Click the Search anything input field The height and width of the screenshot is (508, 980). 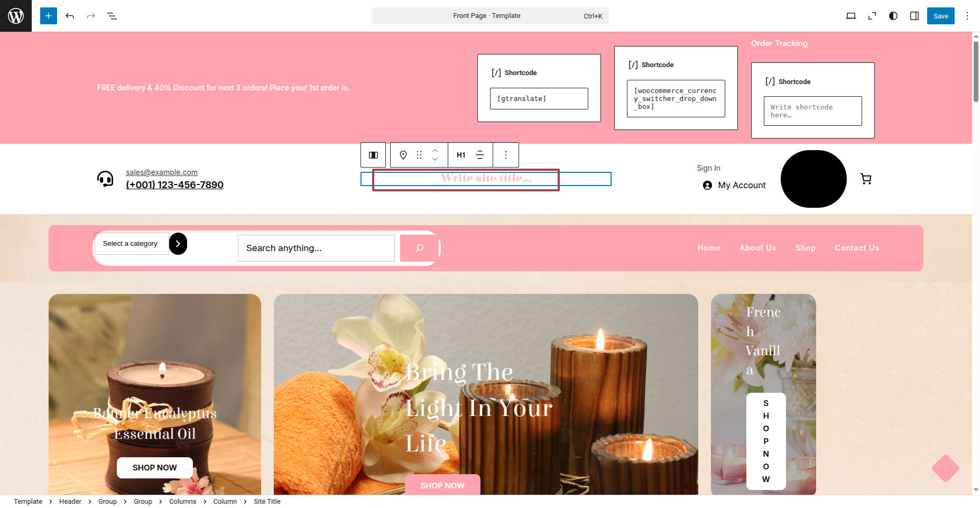(x=316, y=248)
